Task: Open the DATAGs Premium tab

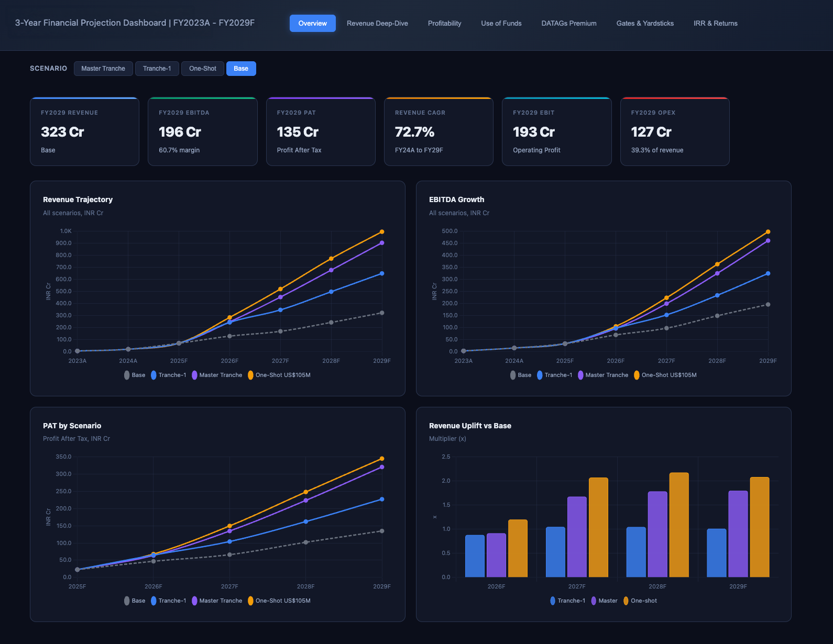Action: pyautogui.click(x=568, y=24)
